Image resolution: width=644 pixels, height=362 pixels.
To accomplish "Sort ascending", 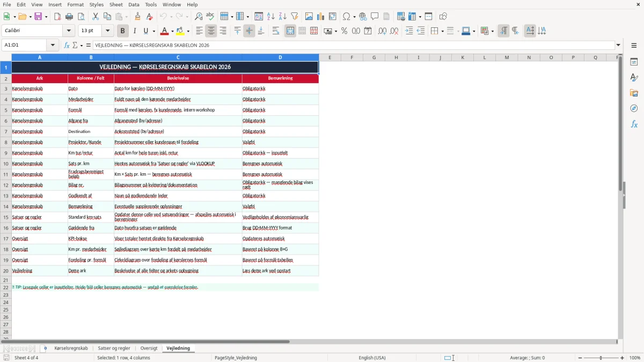I will (271, 17).
